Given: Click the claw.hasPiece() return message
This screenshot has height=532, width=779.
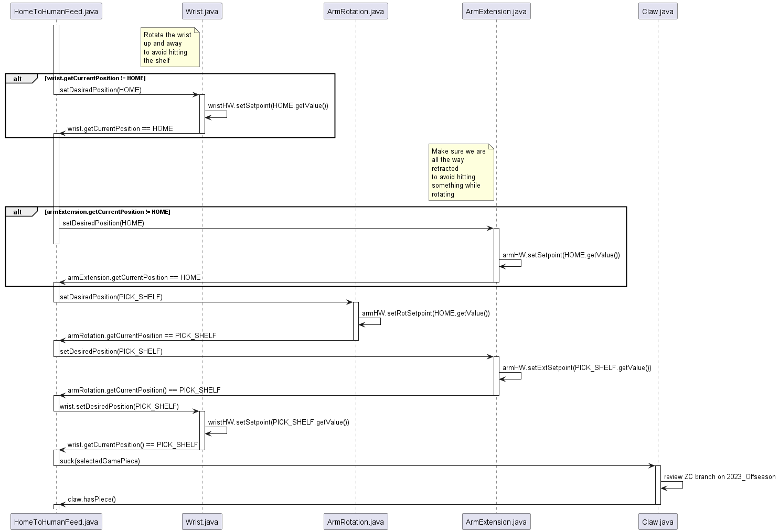Looking at the screenshot, I should [91, 500].
